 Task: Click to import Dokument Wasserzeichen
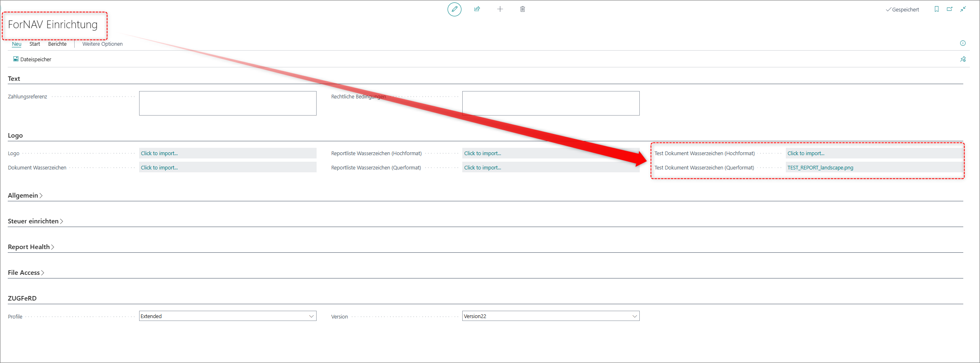228,167
